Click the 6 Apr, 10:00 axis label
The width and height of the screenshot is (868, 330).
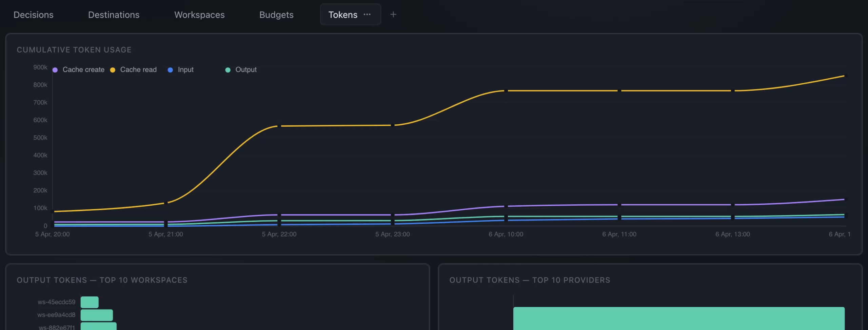506,234
